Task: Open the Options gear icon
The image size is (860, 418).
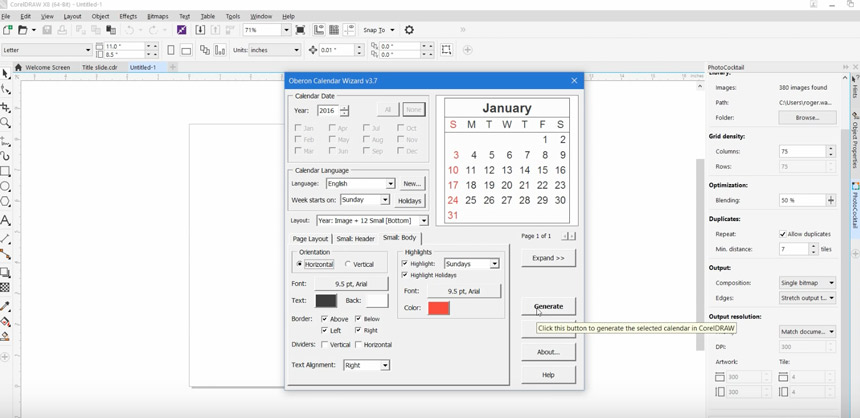Action: click(x=409, y=30)
